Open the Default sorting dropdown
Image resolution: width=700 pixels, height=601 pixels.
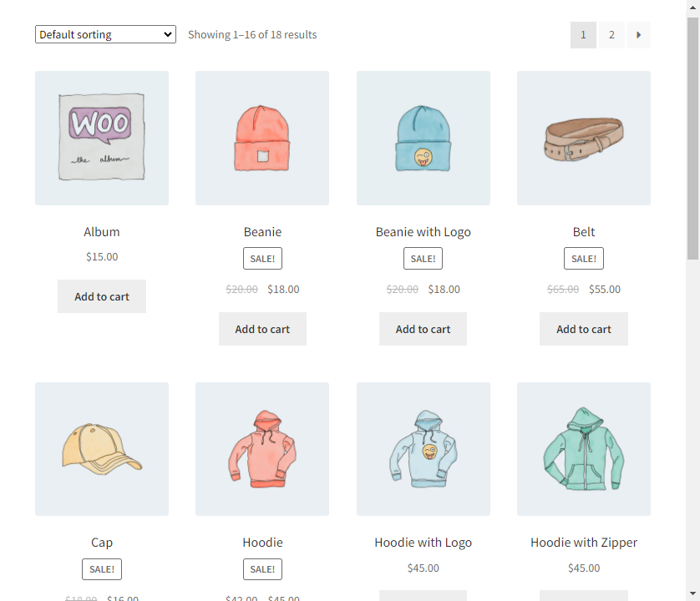[105, 34]
